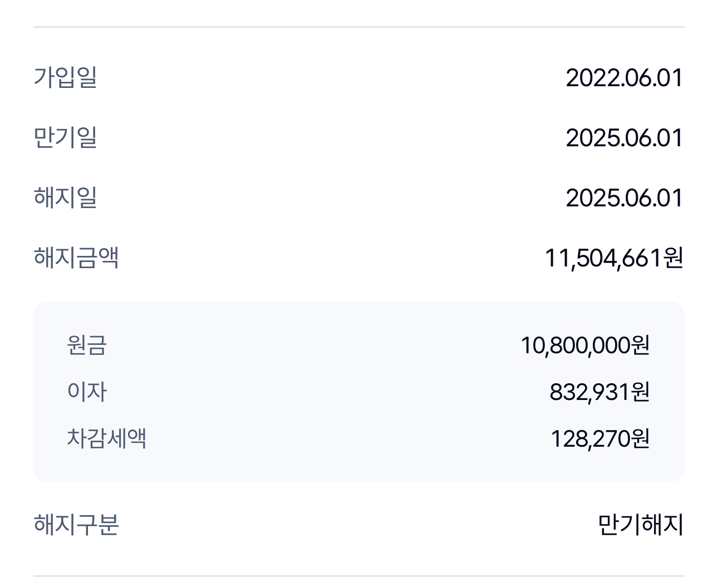Click the 차감세액 label
Image resolution: width=718 pixels, height=588 pixels.
(x=106, y=438)
